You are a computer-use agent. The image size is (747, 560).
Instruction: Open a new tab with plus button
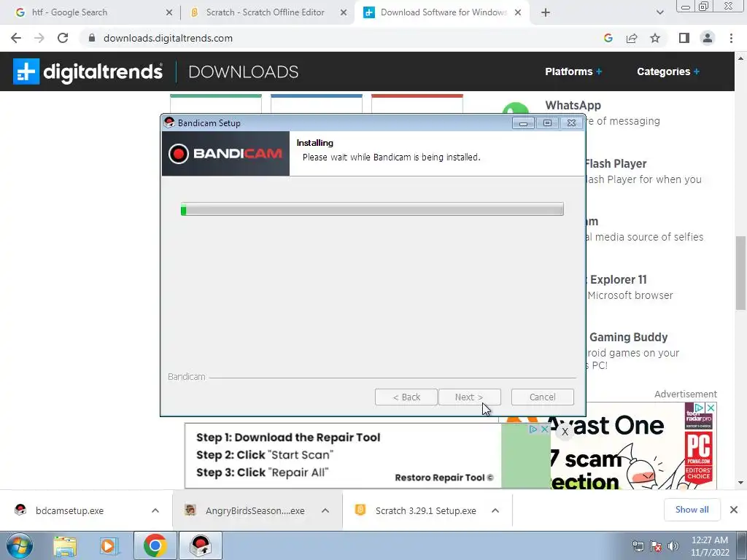[x=546, y=12]
